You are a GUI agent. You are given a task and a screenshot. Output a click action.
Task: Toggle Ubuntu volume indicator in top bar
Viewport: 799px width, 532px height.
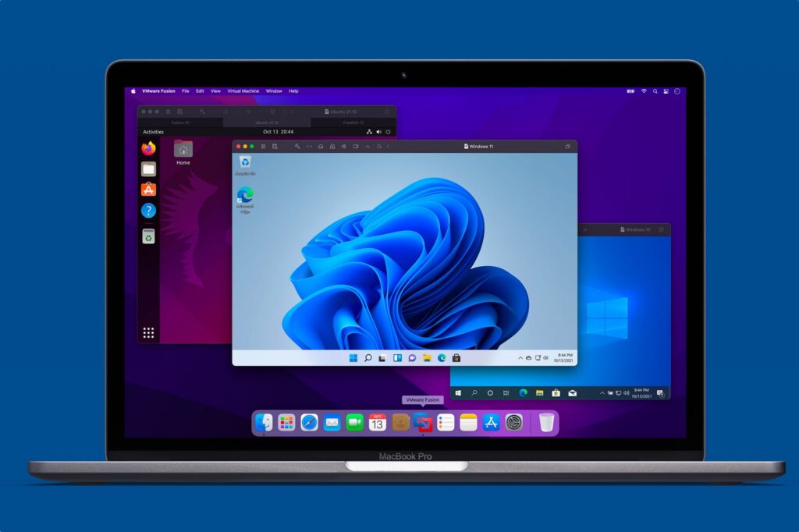(378, 132)
